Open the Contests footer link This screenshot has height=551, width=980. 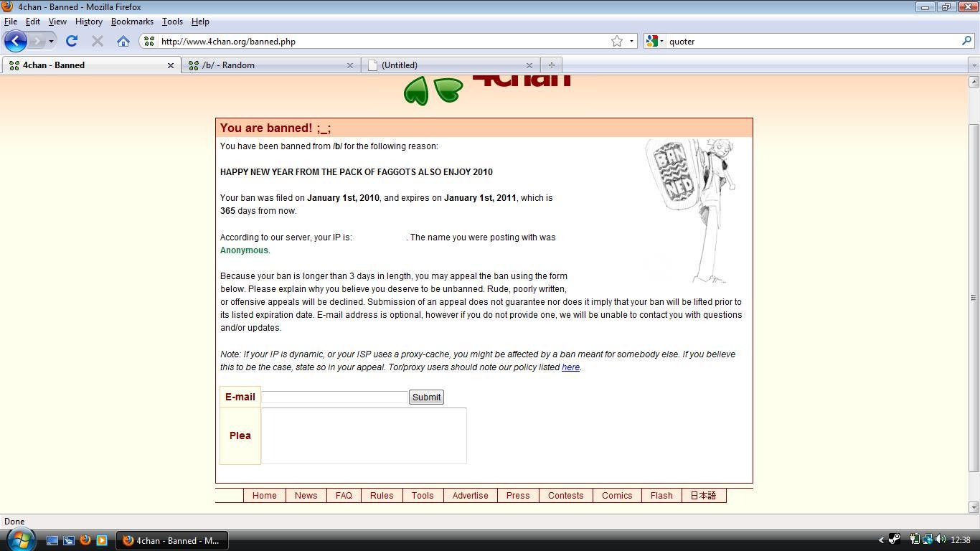pos(565,496)
